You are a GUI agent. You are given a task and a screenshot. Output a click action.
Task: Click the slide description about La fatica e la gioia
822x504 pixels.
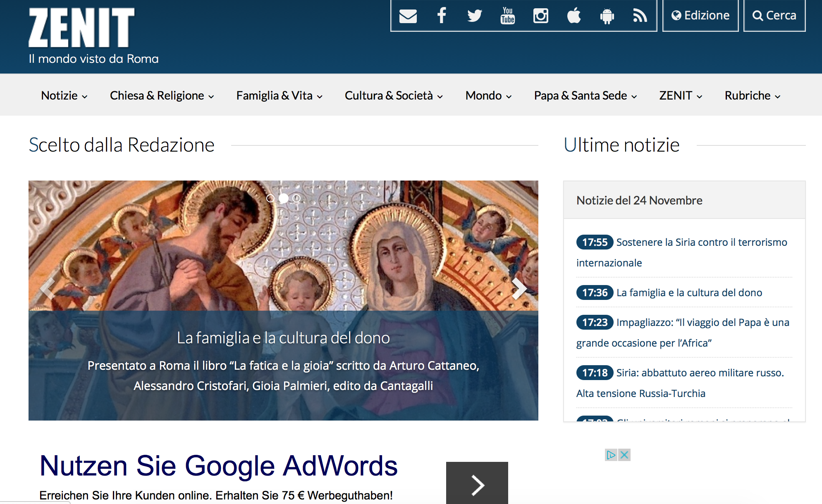tap(283, 376)
